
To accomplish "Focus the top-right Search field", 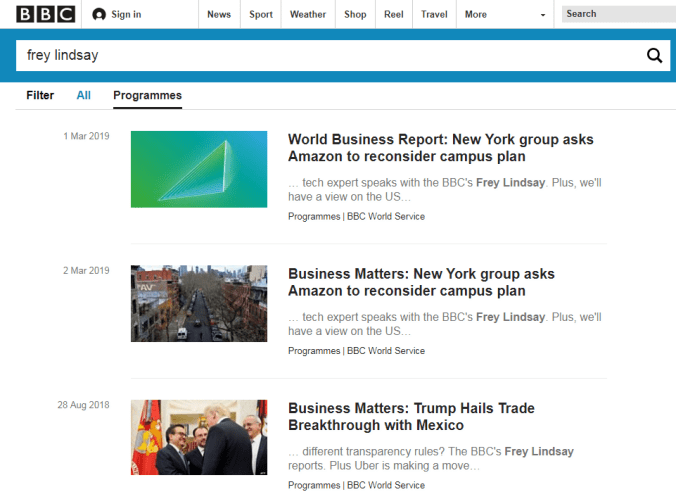I will point(619,14).
